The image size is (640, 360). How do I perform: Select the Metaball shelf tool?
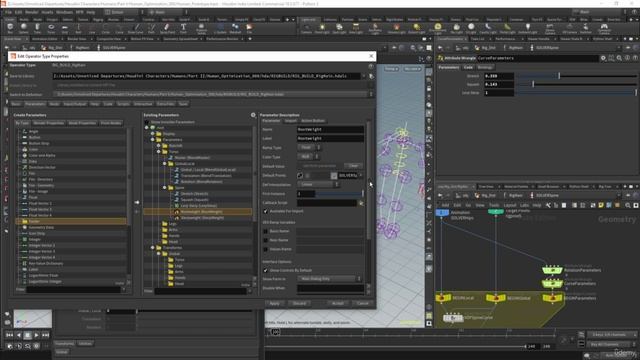(x=235, y=29)
